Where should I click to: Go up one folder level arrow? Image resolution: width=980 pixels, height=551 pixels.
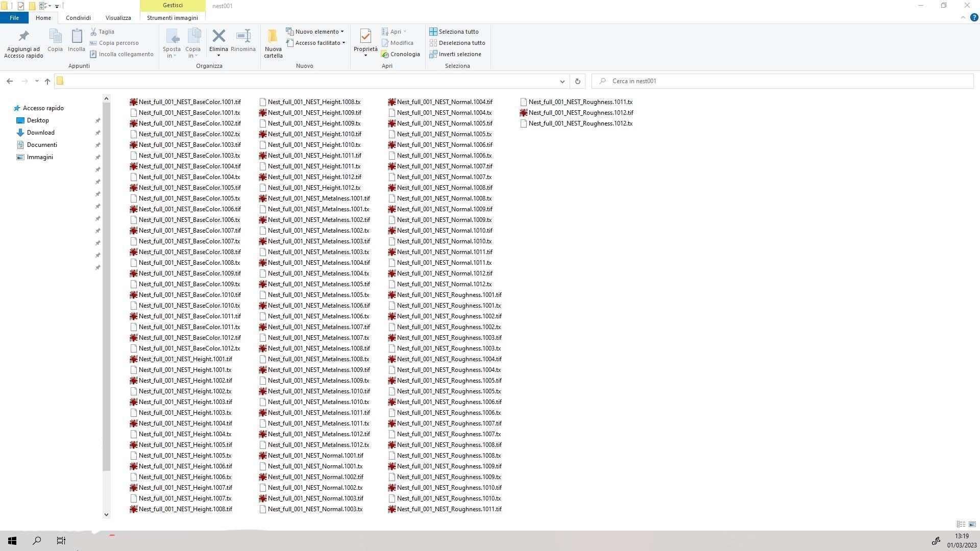(47, 81)
